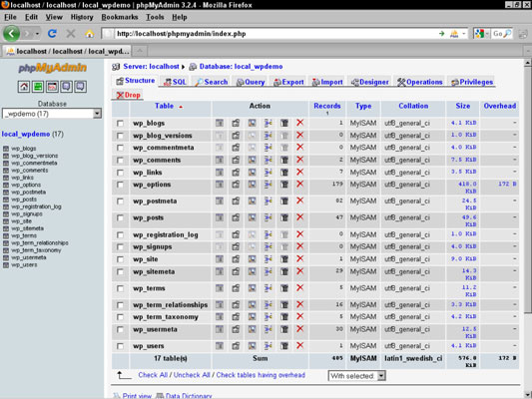The height and width of the screenshot is (399, 532).
Task: Click table icon beside wp_posts in sidebar
Action: tap(6, 199)
